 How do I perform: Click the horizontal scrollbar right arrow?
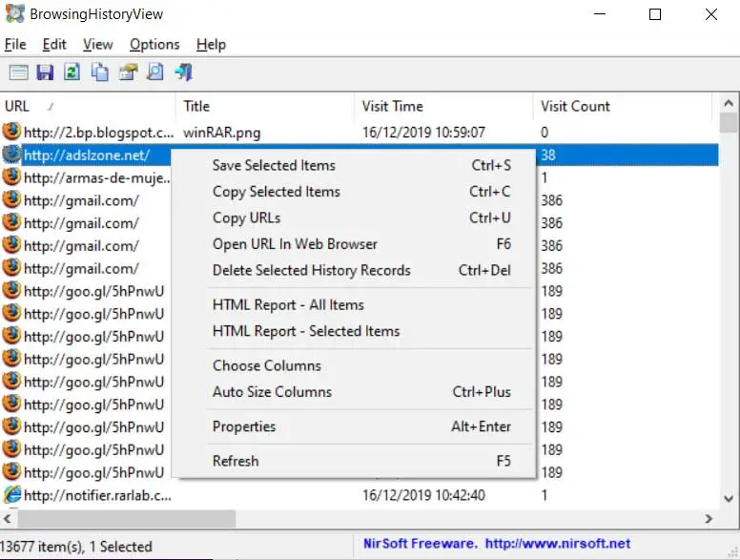pyautogui.click(x=709, y=518)
